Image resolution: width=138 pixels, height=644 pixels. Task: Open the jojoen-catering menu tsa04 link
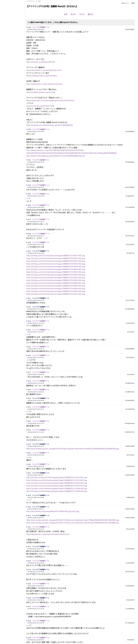coord(48,534)
